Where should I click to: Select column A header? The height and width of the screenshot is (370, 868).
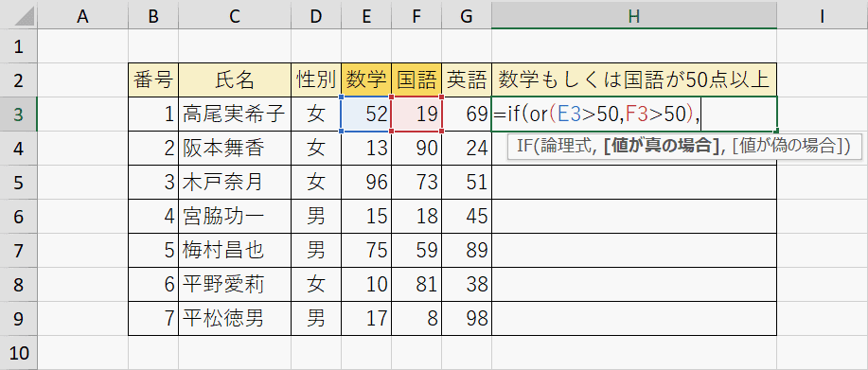(82, 17)
